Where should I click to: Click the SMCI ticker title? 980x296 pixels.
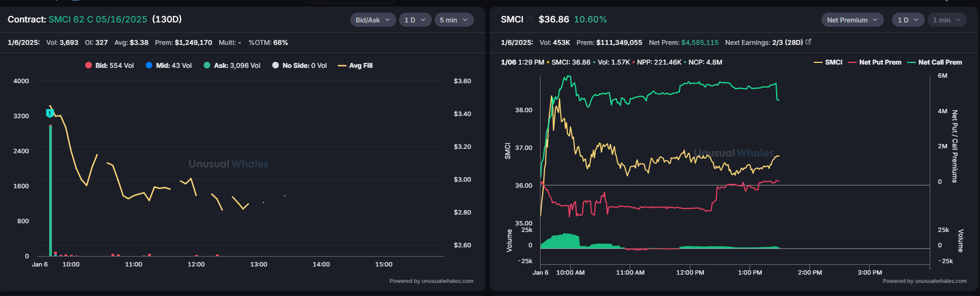512,19
